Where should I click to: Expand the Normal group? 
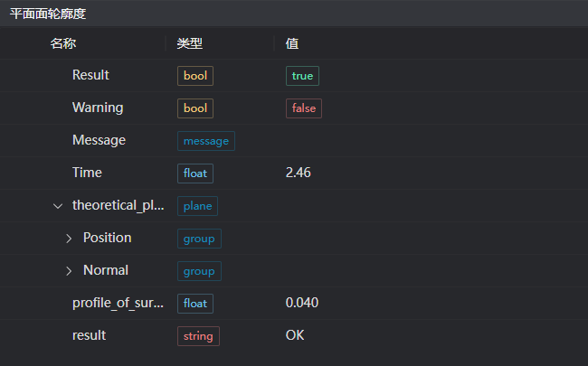click(x=69, y=271)
